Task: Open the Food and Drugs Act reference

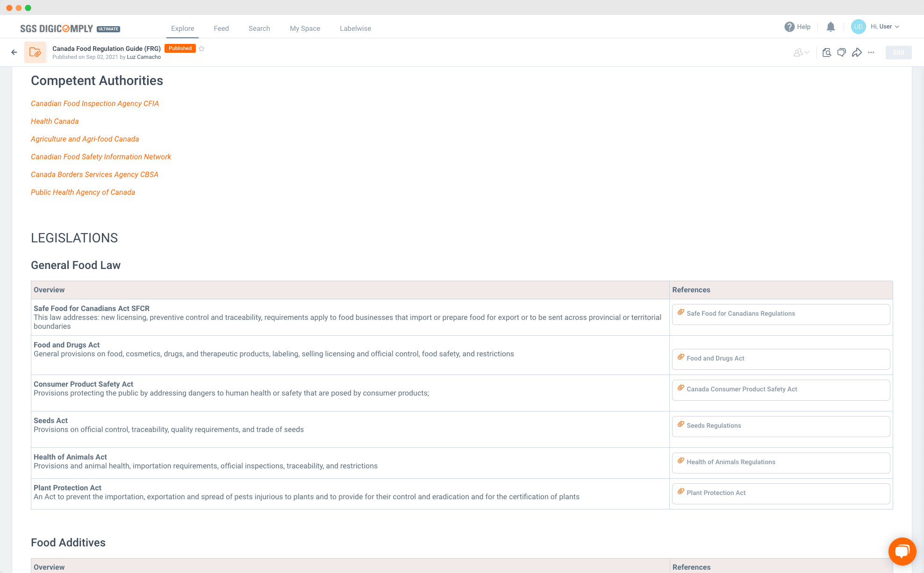Action: click(781, 359)
